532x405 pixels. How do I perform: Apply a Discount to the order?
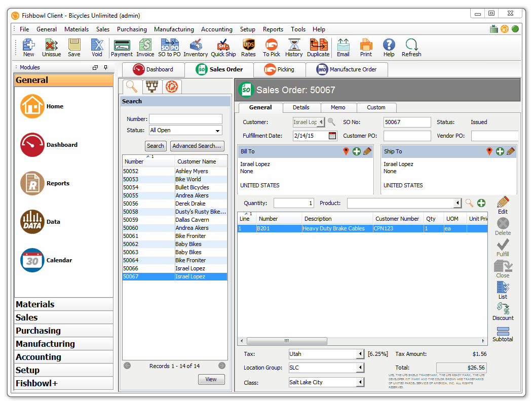click(x=503, y=311)
